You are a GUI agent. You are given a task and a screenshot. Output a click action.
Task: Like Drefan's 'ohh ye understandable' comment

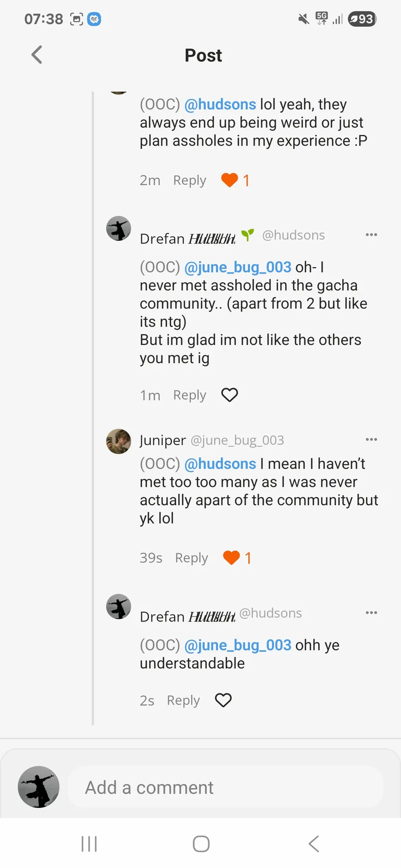[x=223, y=700]
